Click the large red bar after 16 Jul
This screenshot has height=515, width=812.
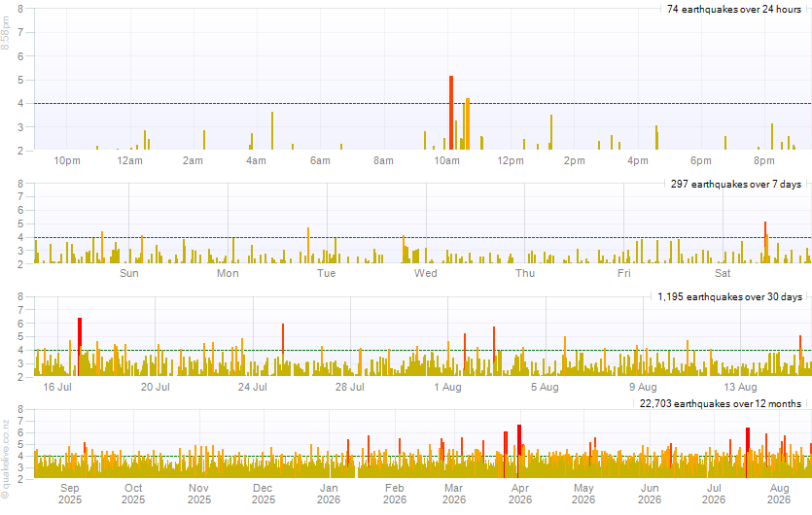[80, 346]
